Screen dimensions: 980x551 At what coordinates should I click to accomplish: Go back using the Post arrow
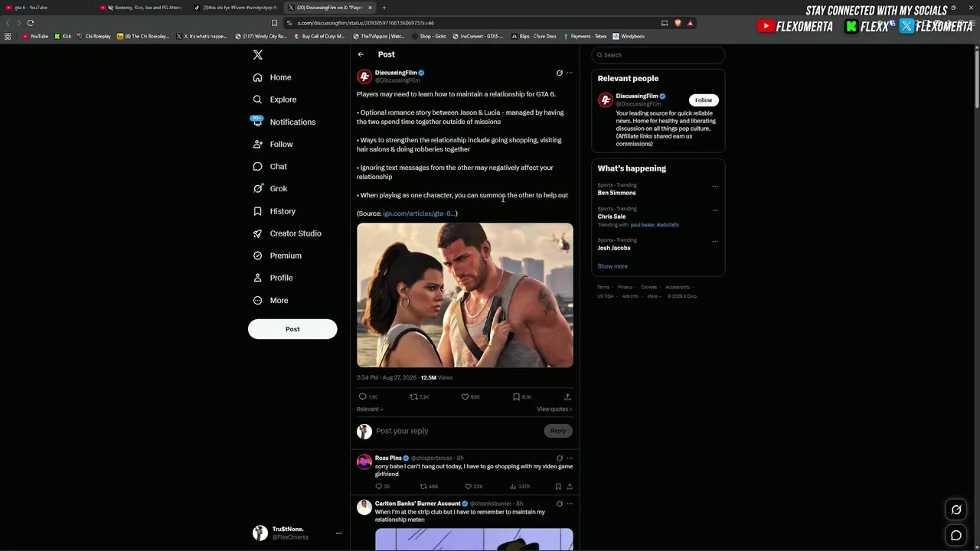click(361, 54)
